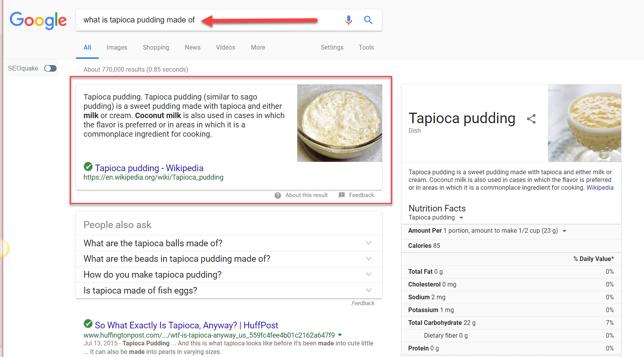This screenshot has width=644, height=357.
Task: Open the Tapioca pudding nutrition dropdown
Action: pyautogui.click(x=461, y=218)
